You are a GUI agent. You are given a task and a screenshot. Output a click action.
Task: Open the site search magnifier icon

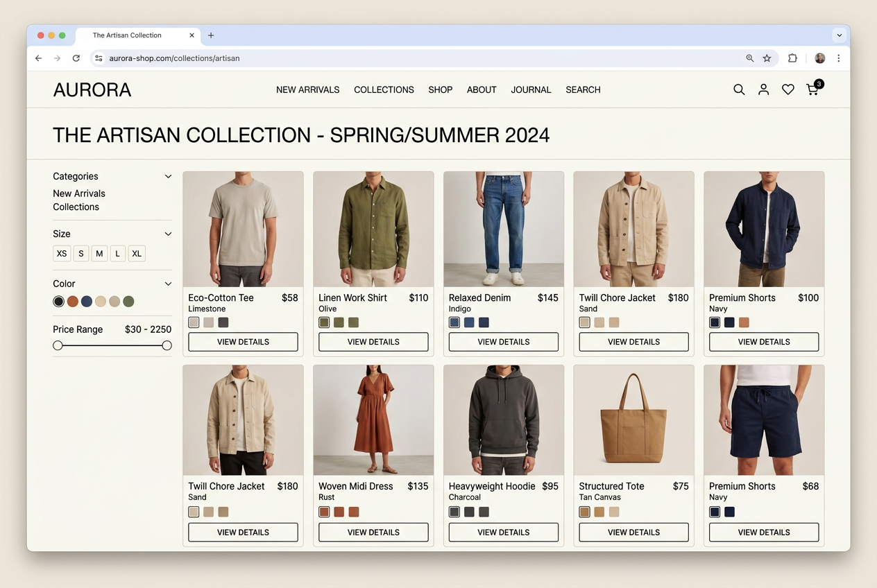coord(739,89)
